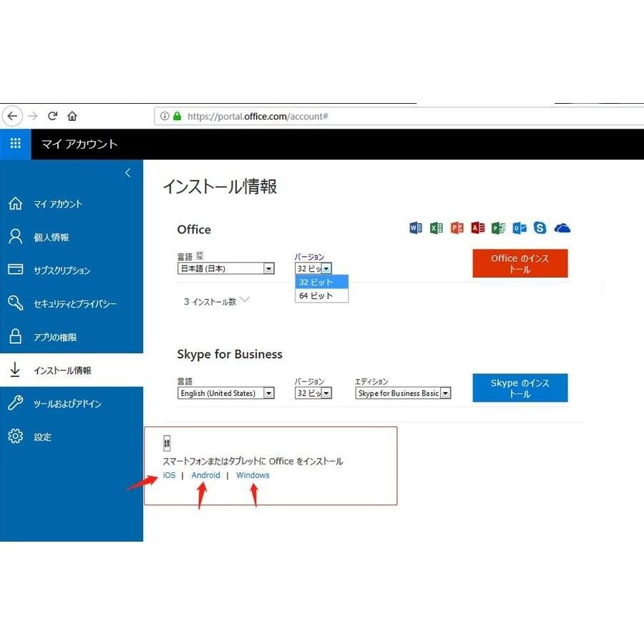This screenshot has height=644, width=644.
Task: Collapse the left sidebar with chevron
Action: (x=127, y=173)
